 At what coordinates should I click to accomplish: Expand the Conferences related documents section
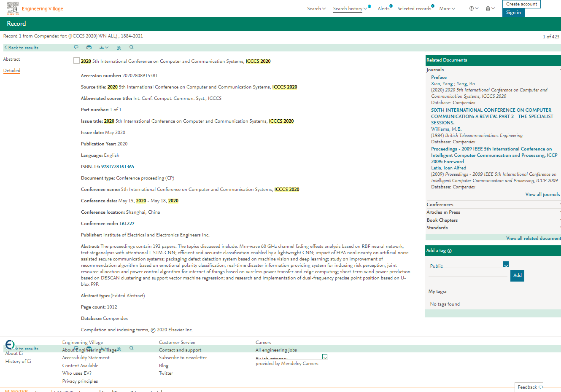[493, 204]
